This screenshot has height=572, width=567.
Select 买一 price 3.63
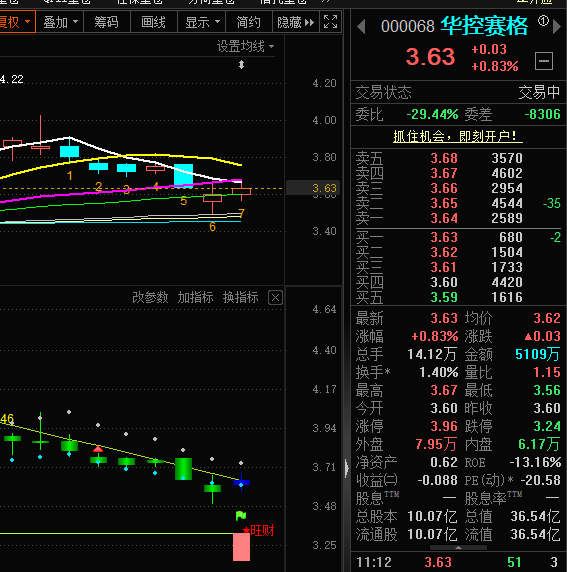pyautogui.click(x=444, y=237)
